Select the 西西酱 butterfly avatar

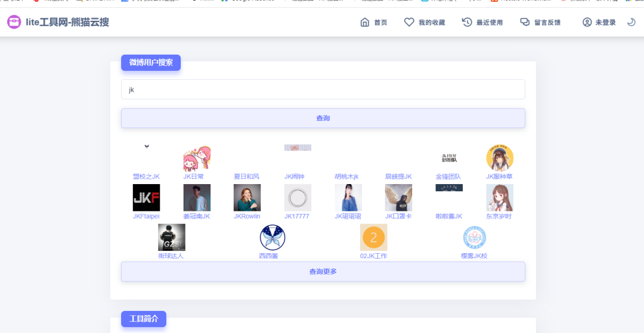tap(273, 238)
